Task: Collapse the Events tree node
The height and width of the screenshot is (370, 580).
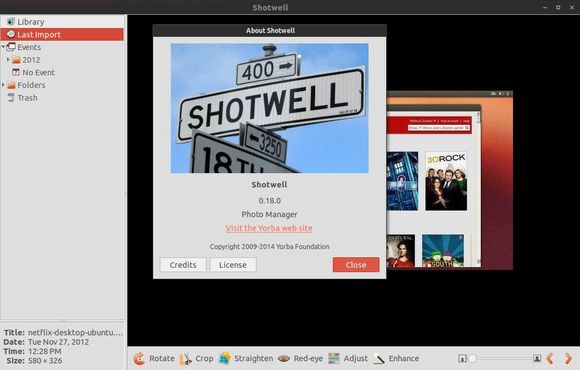Action: tap(3, 47)
